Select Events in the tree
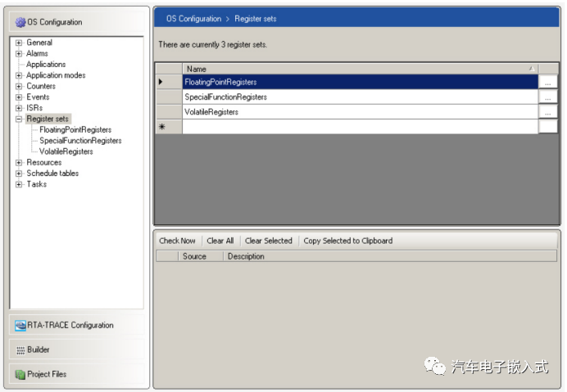The height and width of the screenshot is (392, 567). click(x=38, y=97)
